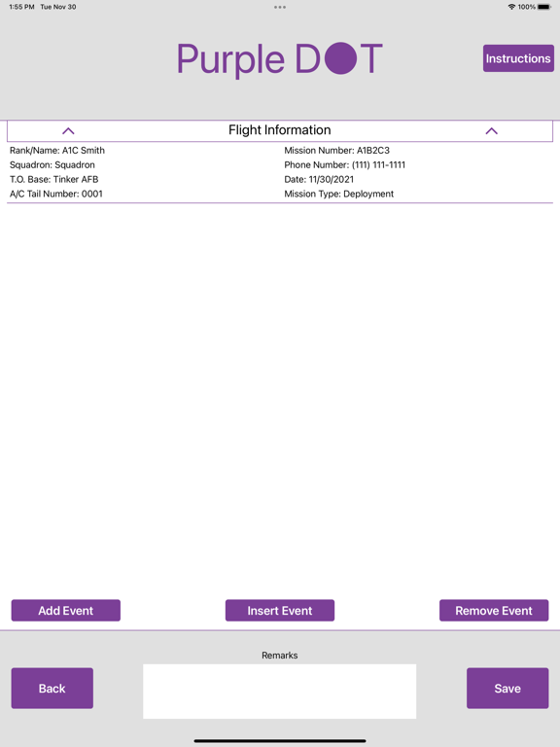Select the Phone Number (111) 111-1111 line

click(345, 164)
